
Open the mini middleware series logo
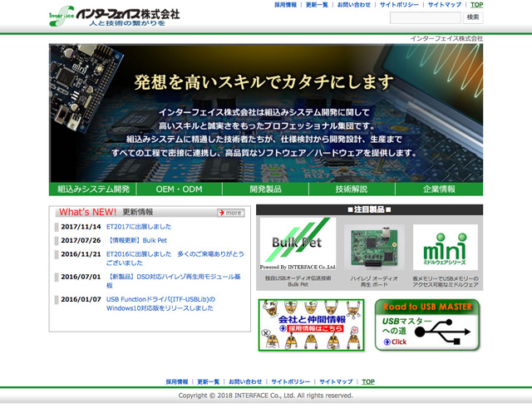click(x=446, y=247)
